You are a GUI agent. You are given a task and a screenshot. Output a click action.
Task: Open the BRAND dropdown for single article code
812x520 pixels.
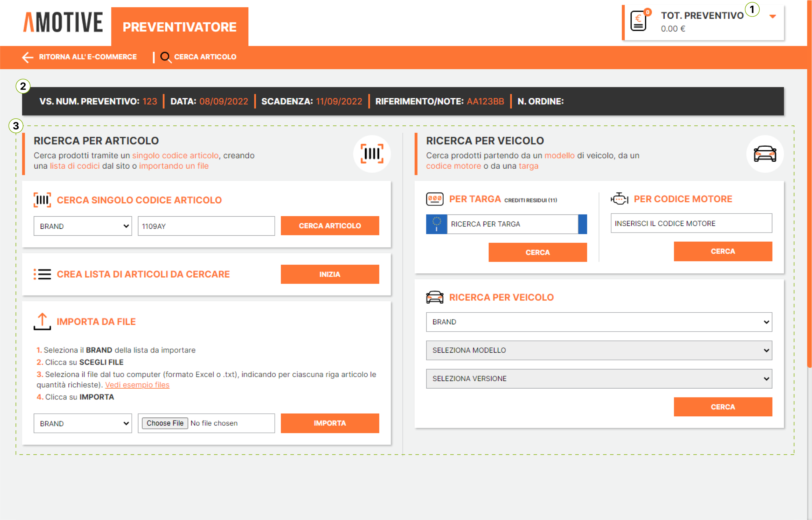pyautogui.click(x=83, y=226)
